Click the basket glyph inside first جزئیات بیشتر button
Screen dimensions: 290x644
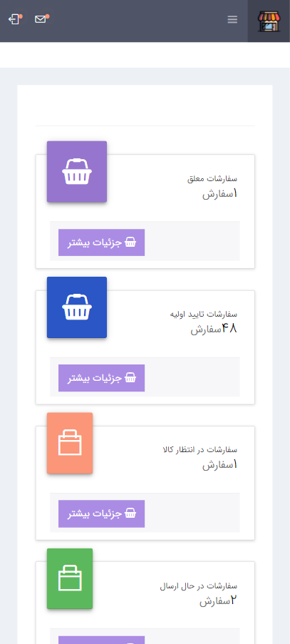[130, 242]
